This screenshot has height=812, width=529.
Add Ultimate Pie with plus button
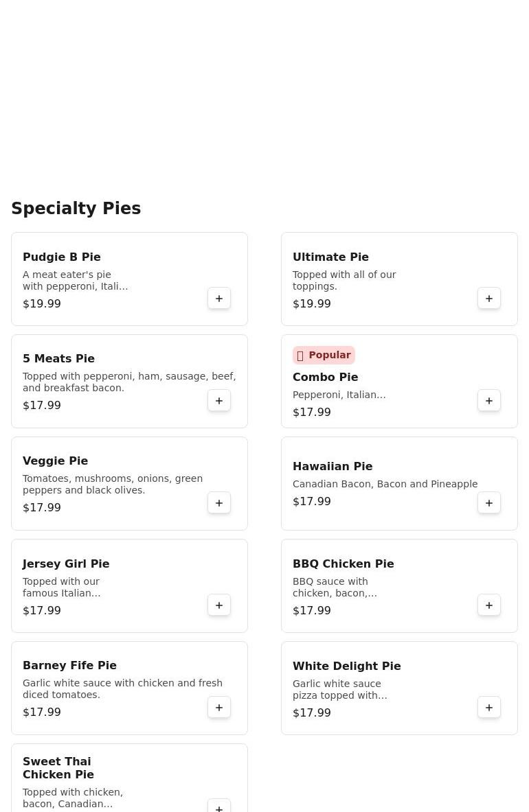click(489, 299)
